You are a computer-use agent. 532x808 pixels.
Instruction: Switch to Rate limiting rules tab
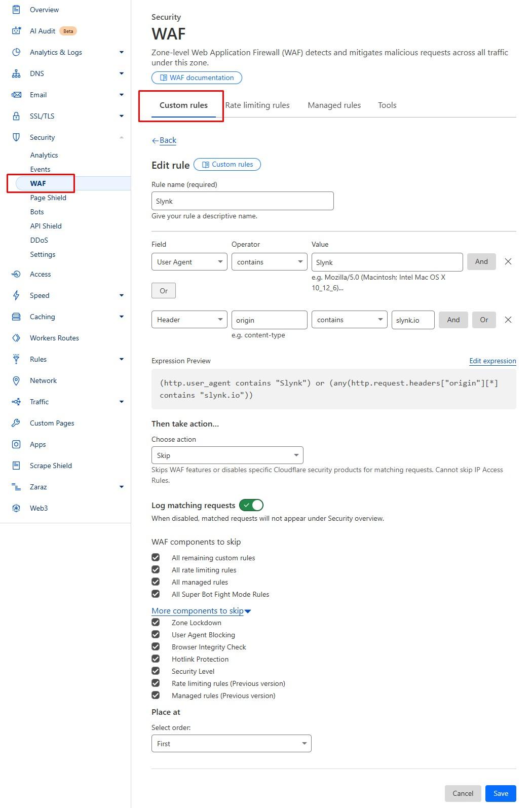[257, 105]
